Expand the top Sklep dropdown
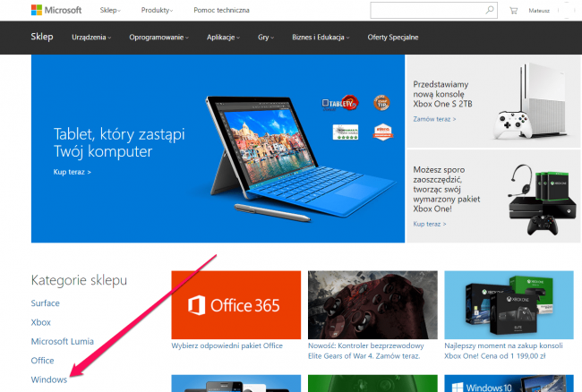Screen dimensions: 582x392 pos(110,11)
